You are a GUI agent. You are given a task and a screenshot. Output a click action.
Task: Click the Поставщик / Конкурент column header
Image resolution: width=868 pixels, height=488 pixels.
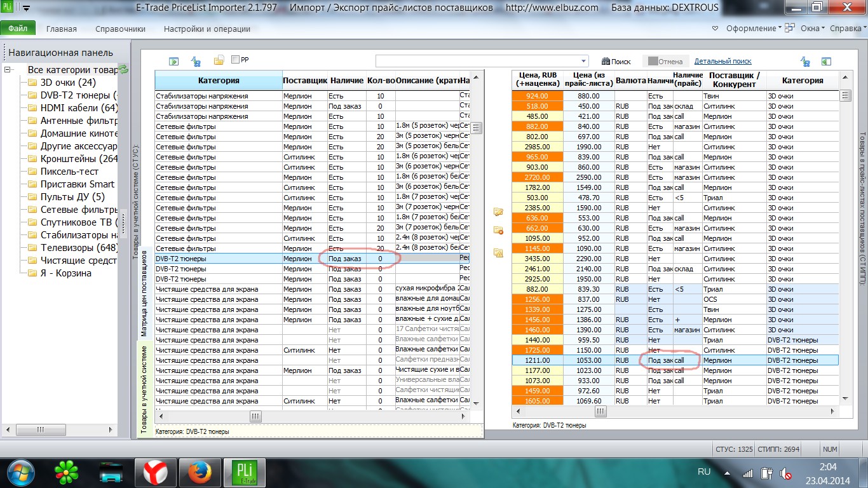(x=734, y=79)
